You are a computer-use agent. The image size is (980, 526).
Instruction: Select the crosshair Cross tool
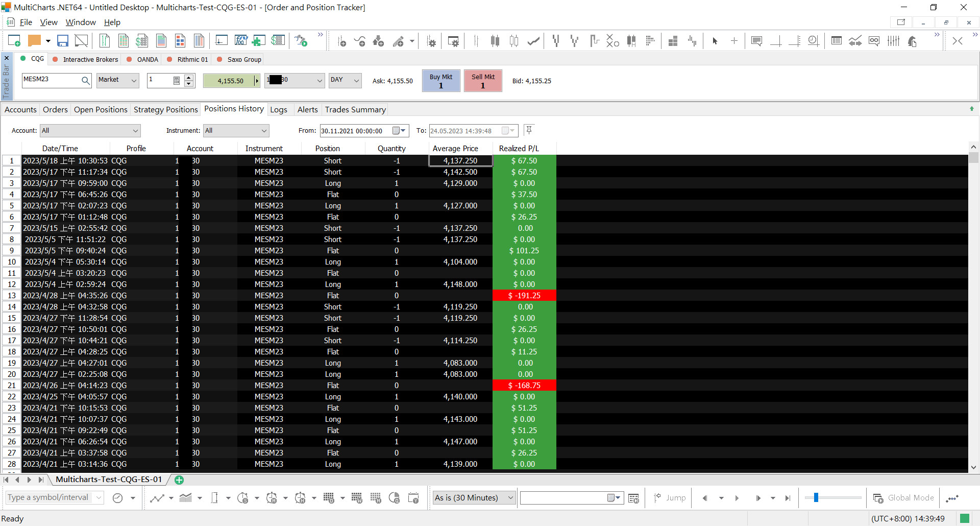[x=734, y=41]
